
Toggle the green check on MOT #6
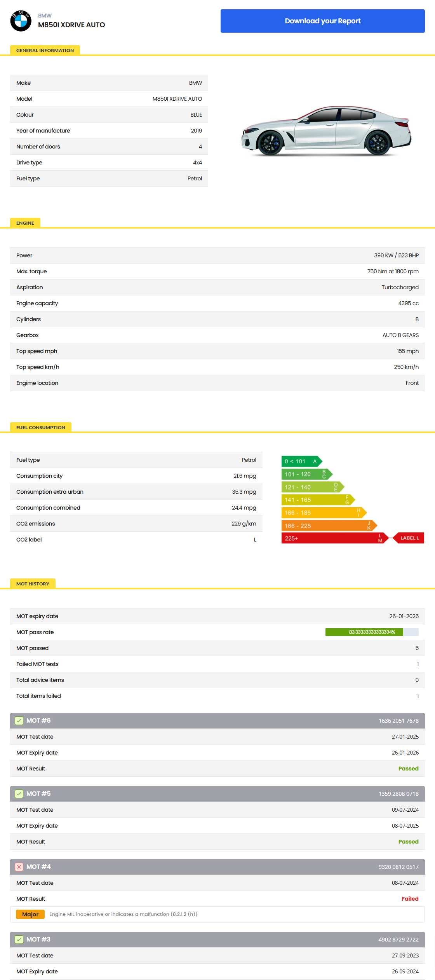(19, 721)
